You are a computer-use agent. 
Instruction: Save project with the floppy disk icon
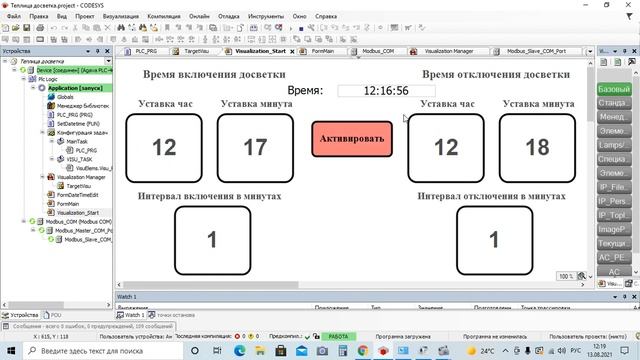[x=27, y=28]
